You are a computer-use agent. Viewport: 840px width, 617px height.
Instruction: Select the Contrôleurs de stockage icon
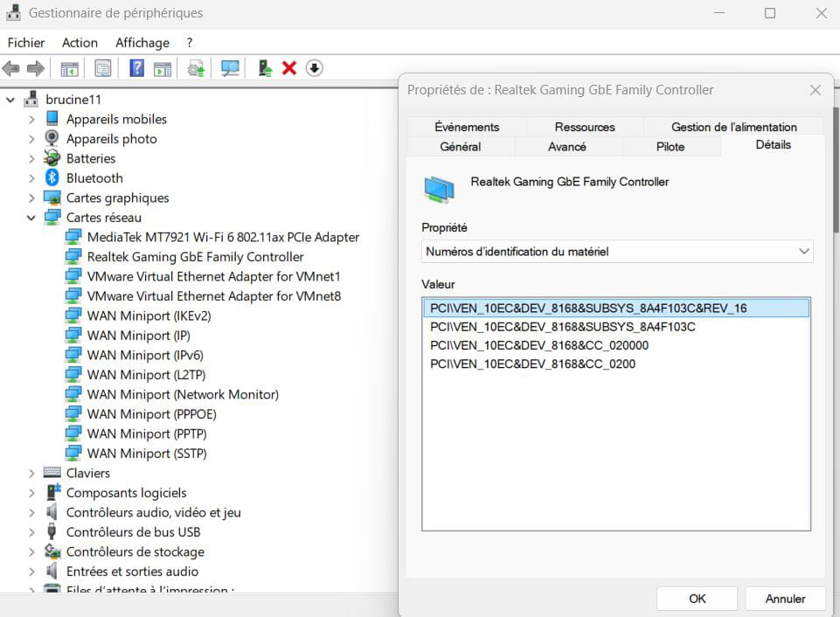click(x=52, y=551)
